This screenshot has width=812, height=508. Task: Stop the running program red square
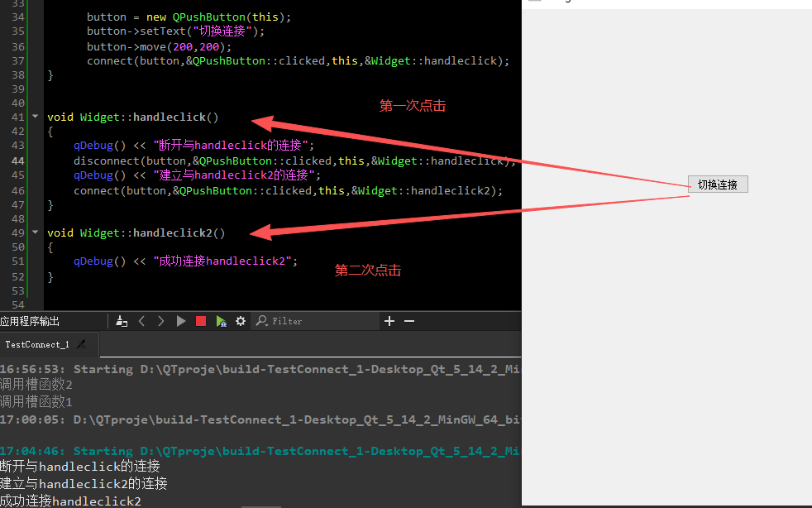[201, 321]
